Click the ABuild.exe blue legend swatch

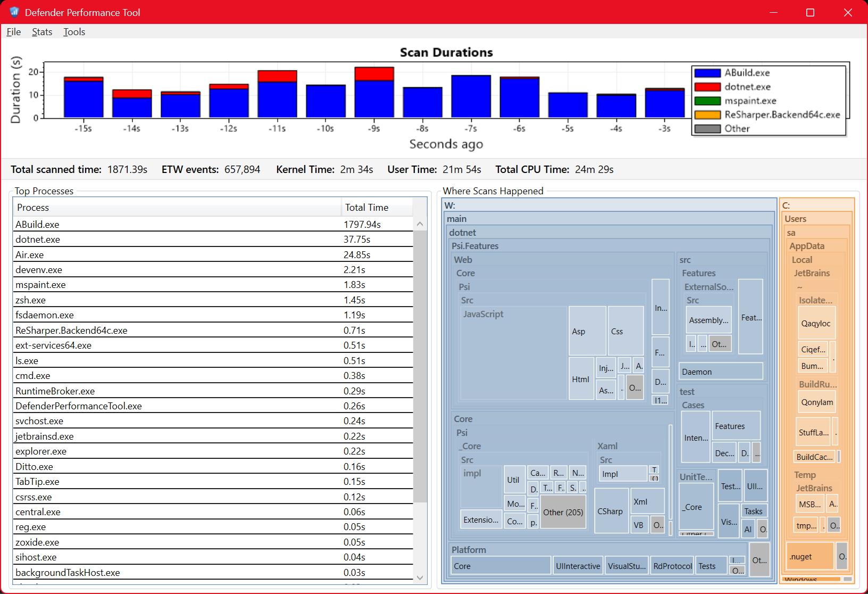(707, 73)
